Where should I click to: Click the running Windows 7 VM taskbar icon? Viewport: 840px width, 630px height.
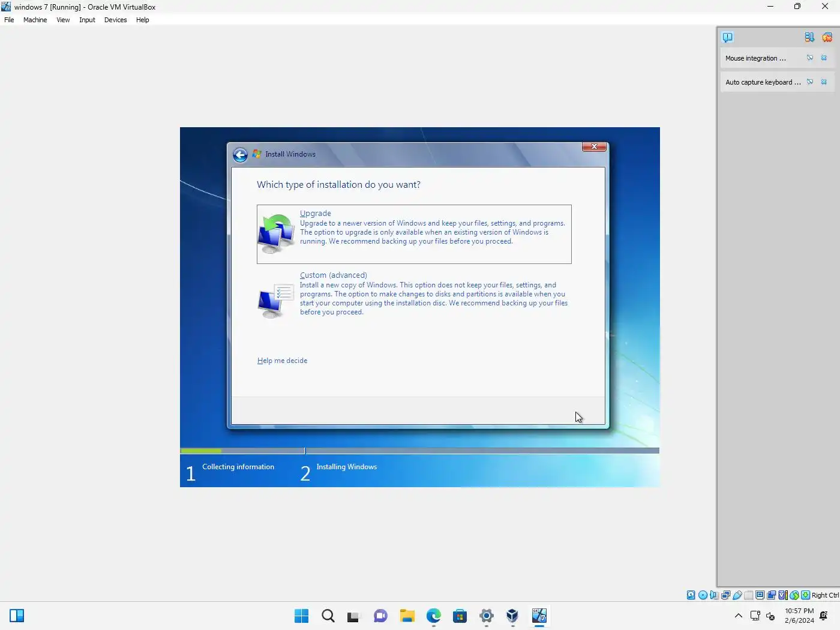[539, 616]
